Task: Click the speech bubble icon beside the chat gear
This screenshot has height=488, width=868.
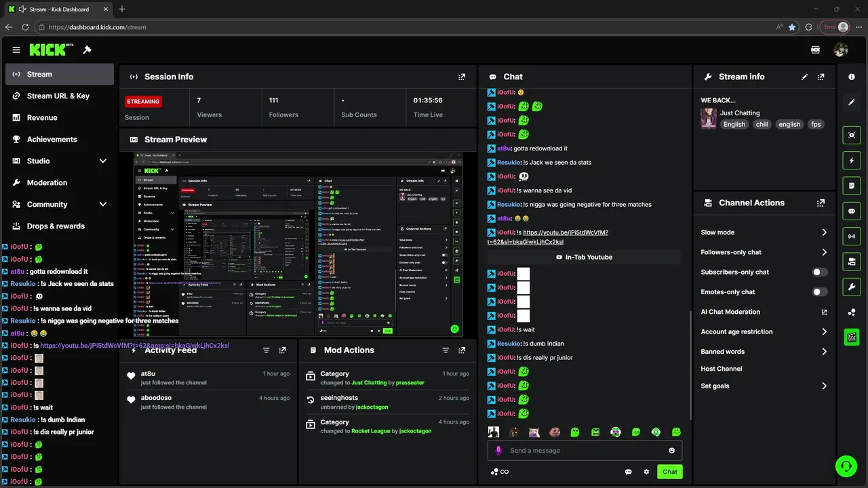Action: pos(629,472)
